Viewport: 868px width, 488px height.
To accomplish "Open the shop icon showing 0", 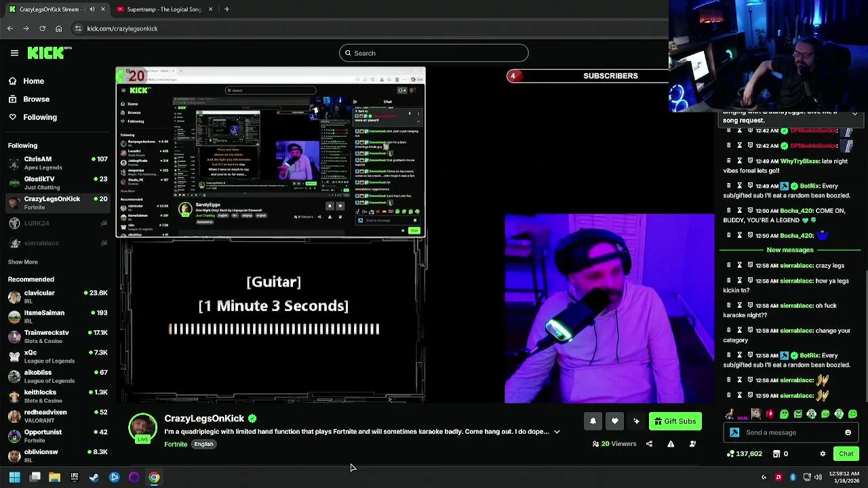I will point(781,454).
